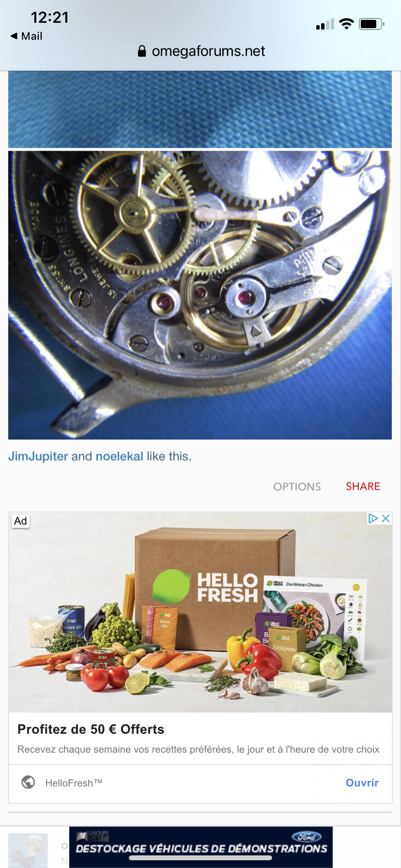Tap Ouvrir in HelloFresh ad
This screenshot has width=401, height=868.
click(x=362, y=783)
